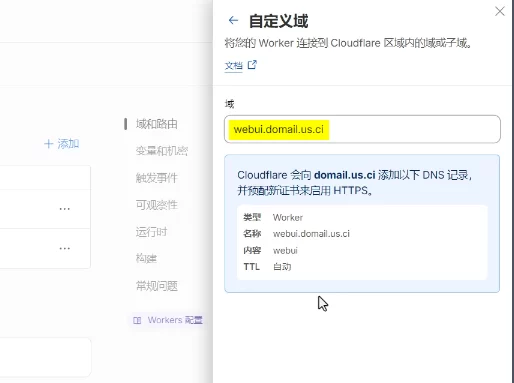Click the + 添加 button
The image size is (514, 383).
[62, 144]
